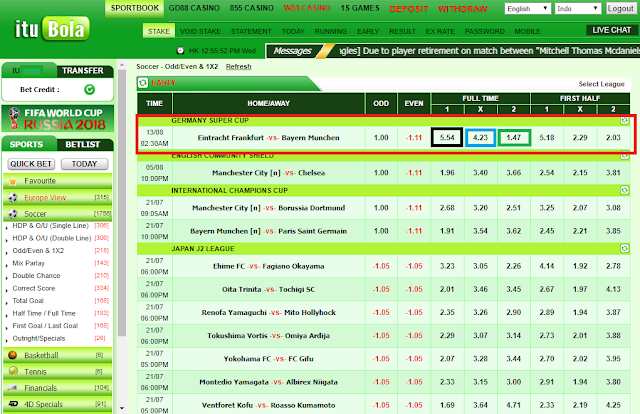Click the TRANSFER tab
This screenshot has width=640, height=414.
pyautogui.click(x=83, y=71)
